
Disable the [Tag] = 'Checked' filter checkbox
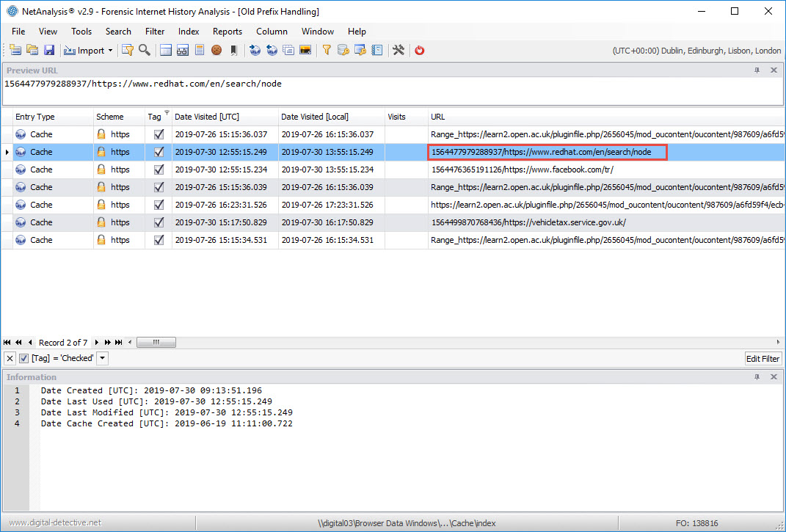pos(23,359)
